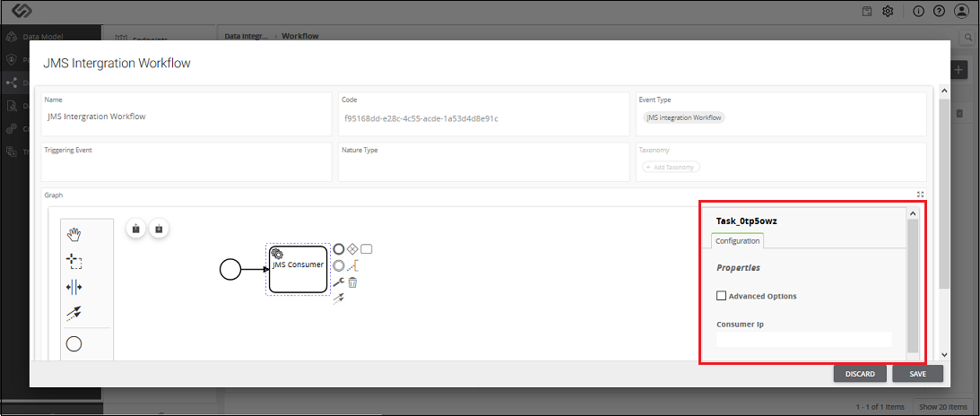The height and width of the screenshot is (416, 980).
Task: Pick the start event circle in palette
Action: [x=74, y=343]
